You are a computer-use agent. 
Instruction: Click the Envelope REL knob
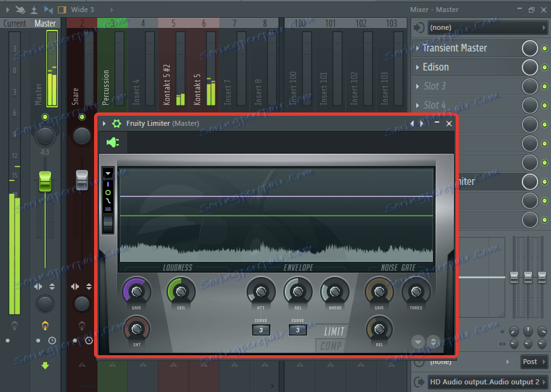pyautogui.click(x=297, y=291)
